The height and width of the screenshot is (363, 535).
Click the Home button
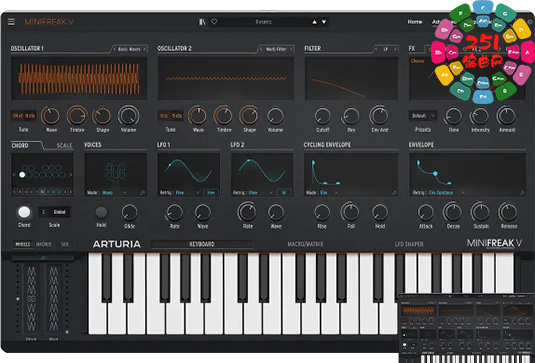(x=415, y=22)
